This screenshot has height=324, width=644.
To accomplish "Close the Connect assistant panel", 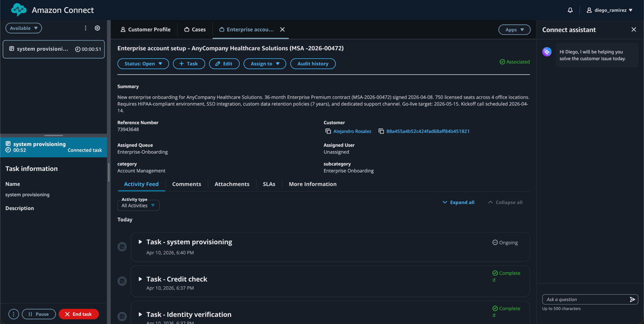I will tap(634, 30).
